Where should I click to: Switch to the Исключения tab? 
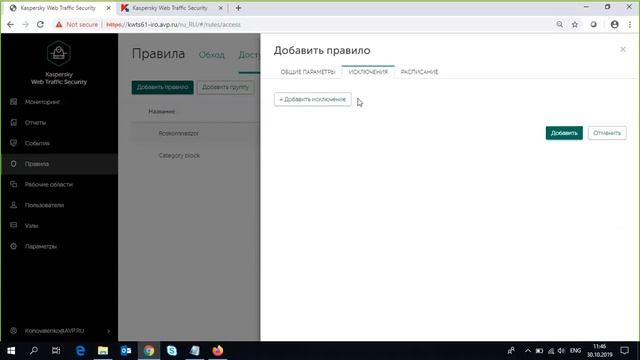click(368, 72)
